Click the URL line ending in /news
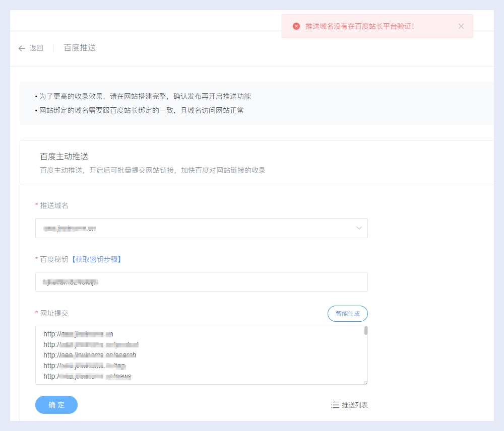 pyautogui.click(x=87, y=376)
